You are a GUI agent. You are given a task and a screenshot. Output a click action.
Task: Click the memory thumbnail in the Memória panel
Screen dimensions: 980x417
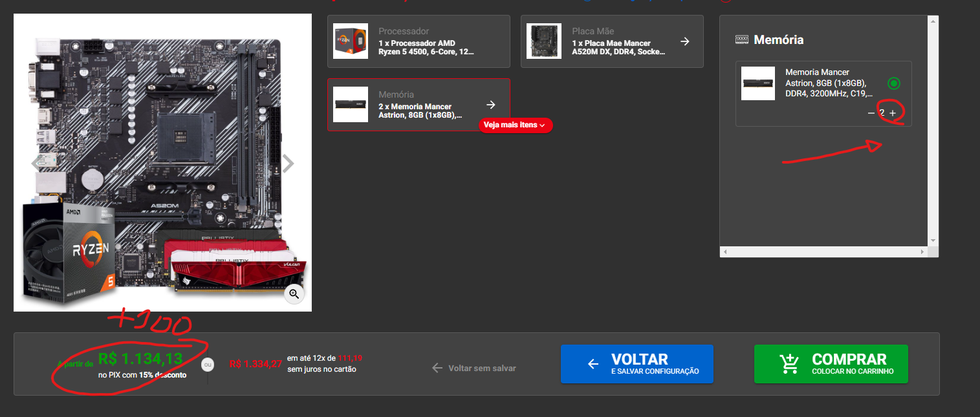(758, 83)
